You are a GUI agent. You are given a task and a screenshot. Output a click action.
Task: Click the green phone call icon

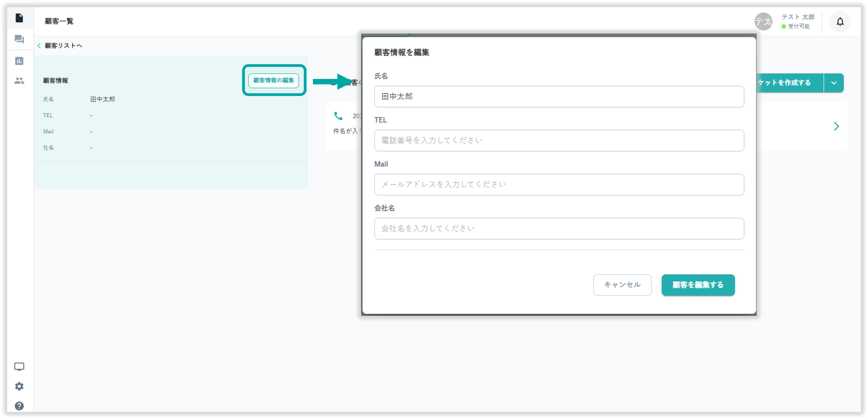338,116
